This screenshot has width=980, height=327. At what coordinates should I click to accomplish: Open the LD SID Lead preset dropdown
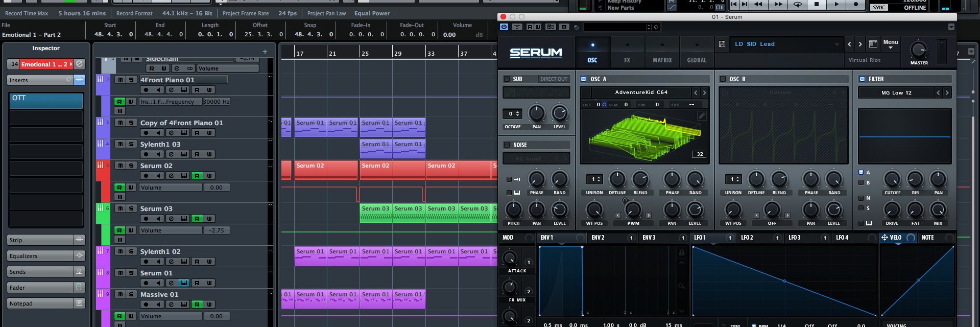coord(786,44)
